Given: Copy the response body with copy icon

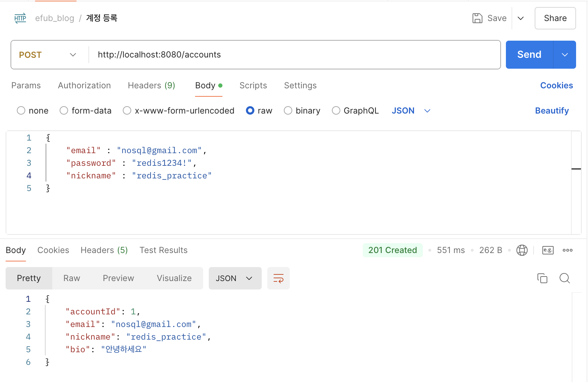Looking at the screenshot, I should pyautogui.click(x=542, y=278).
